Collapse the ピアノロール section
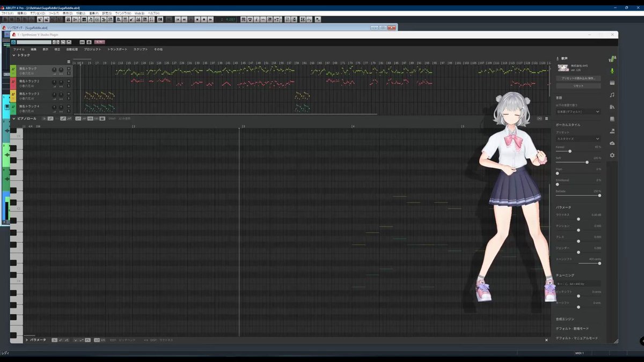 click(x=14, y=118)
